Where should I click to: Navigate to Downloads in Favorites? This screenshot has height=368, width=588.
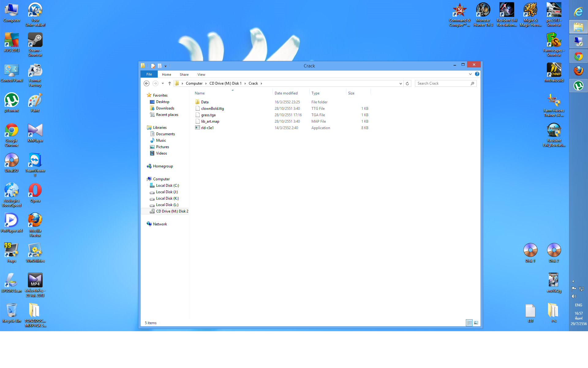point(165,108)
